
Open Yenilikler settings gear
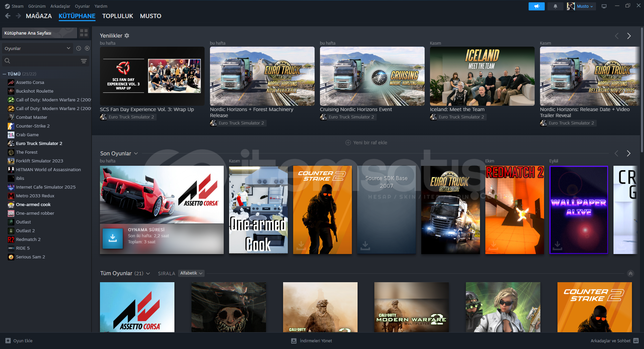coord(127,36)
